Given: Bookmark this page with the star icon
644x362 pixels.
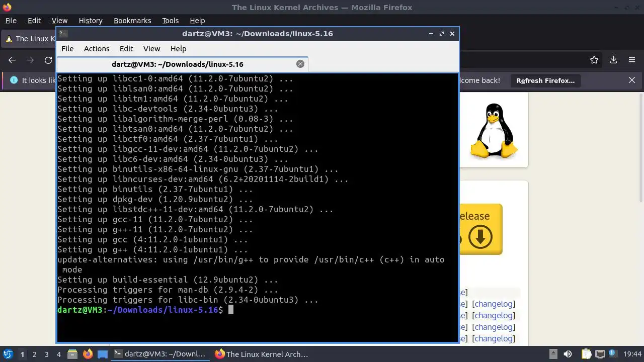Looking at the screenshot, I should pos(594,60).
